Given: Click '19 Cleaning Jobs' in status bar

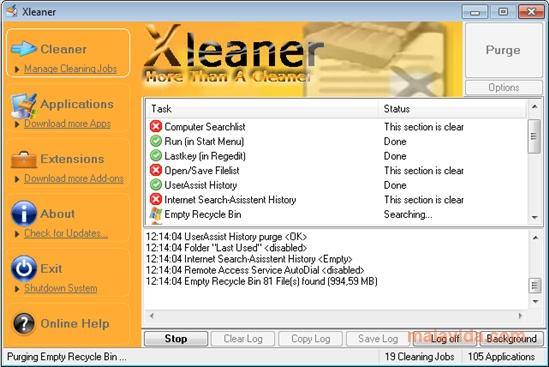Looking at the screenshot, I should pos(419,356).
